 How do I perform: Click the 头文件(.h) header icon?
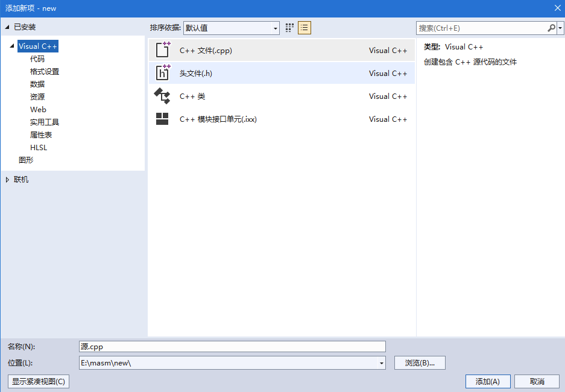coord(163,73)
